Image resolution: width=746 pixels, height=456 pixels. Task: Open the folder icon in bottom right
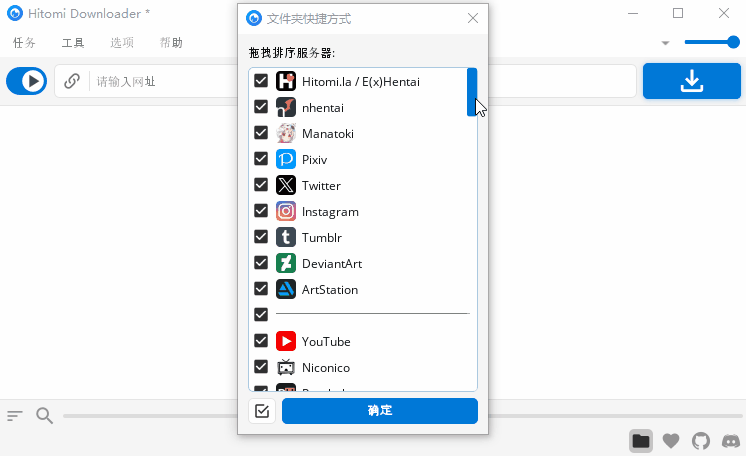(641, 441)
